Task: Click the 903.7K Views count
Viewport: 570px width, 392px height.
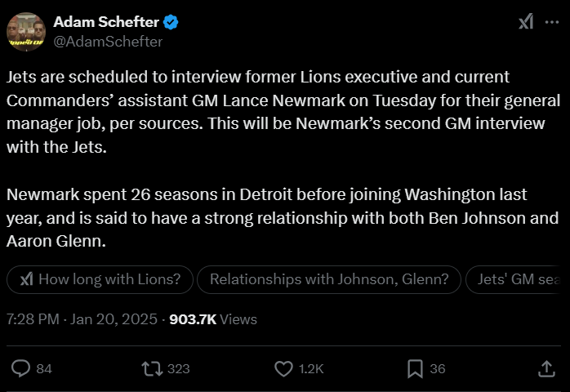Action: (x=213, y=319)
